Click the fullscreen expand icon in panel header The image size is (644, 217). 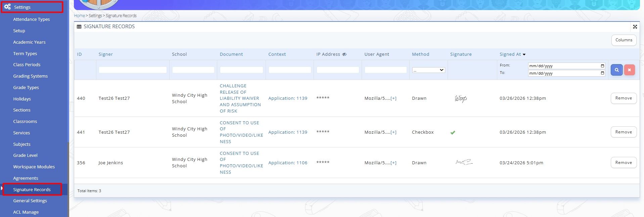635,27
